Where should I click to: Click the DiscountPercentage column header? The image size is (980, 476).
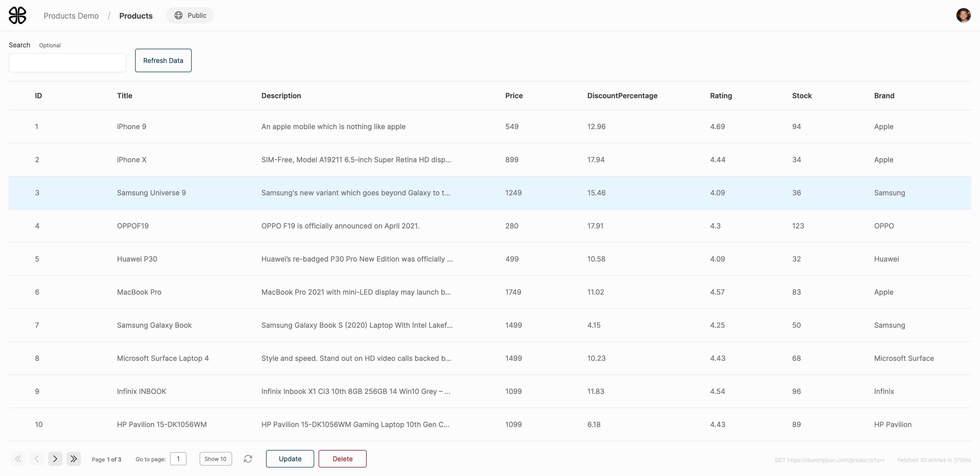(622, 95)
